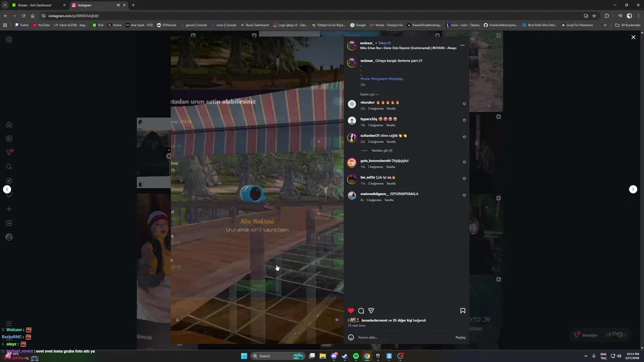Mute the video with speaker icon
The height and width of the screenshot is (362, 644).
click(337, 320)
